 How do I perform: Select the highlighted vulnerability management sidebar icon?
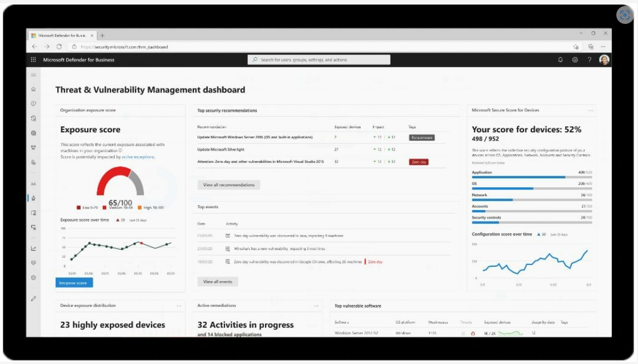(x=33, y=198)
